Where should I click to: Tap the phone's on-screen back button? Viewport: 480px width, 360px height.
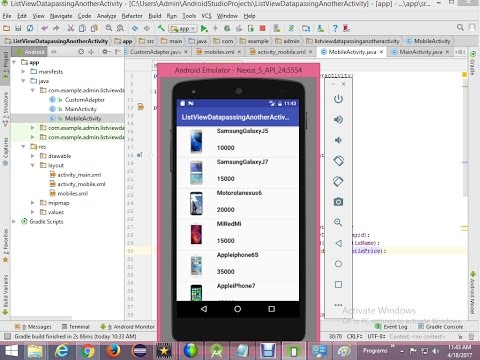tap(204, 309)
